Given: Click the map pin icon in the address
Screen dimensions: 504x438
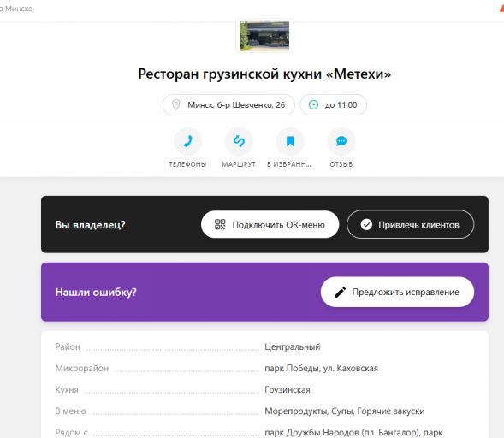Looking at the screenshot, I should 175,104.
